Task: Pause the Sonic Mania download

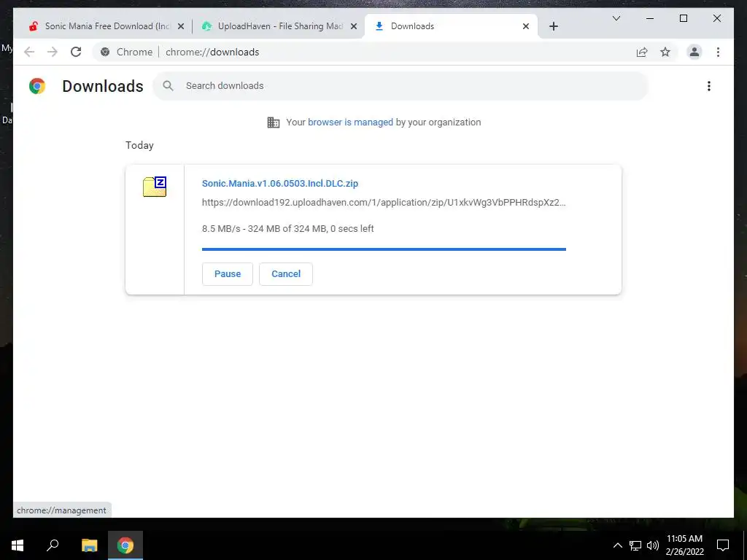Action: [x=228, y=274]
